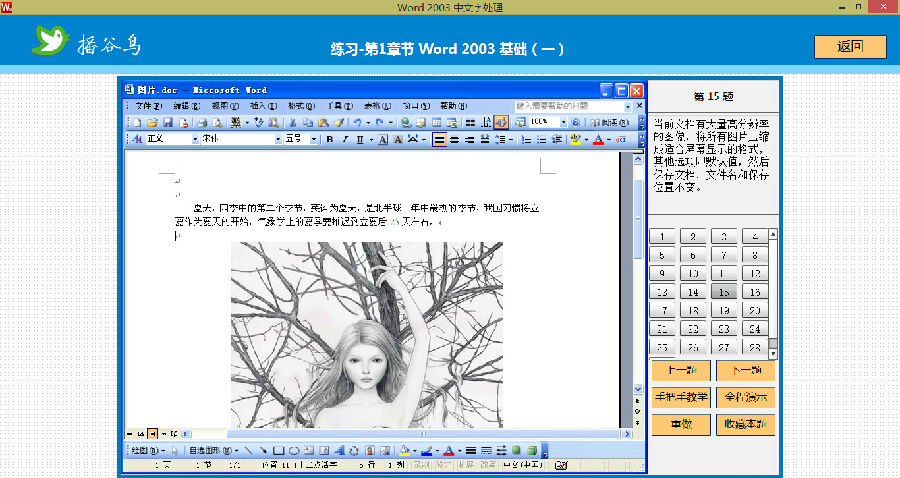The image size is (900, 478).
Task: Click the Highlight yellow swatch
Action: pyautogui.click(x=576, y=140)
